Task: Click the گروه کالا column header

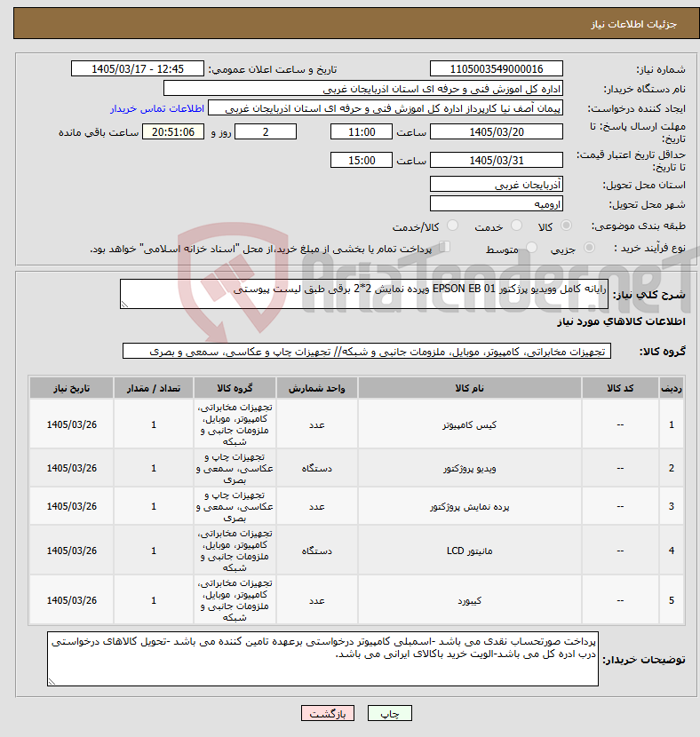Action: pos(235,388)
